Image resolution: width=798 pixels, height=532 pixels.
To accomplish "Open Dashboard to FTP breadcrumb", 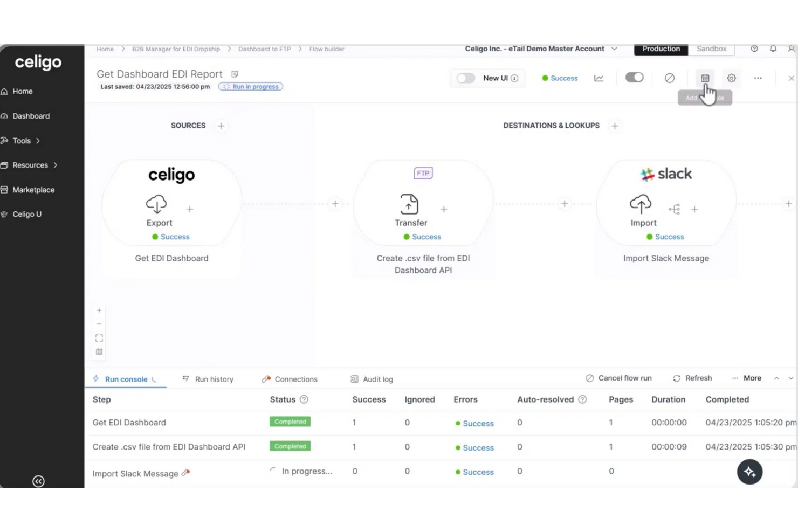I will [x=264, y=49].
